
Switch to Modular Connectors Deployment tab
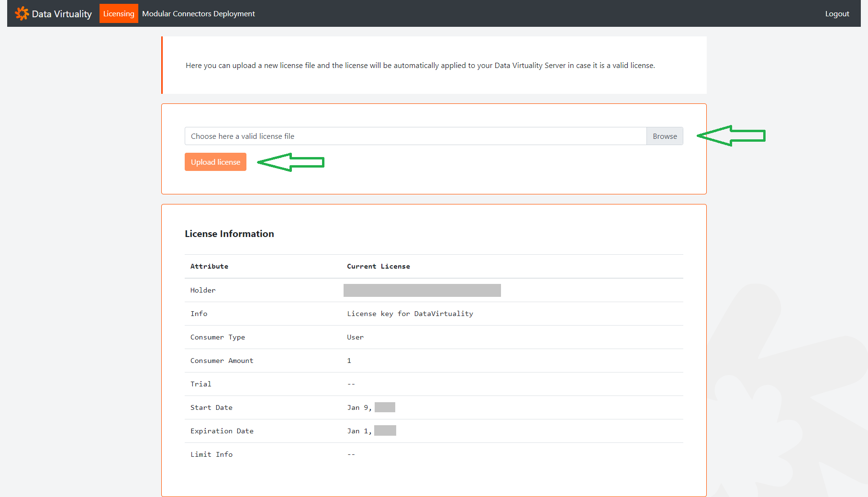(199, 13)
